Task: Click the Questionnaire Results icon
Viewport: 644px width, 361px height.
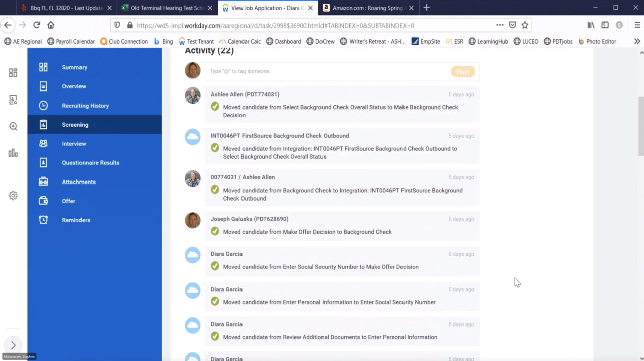Action: point(43,163)
